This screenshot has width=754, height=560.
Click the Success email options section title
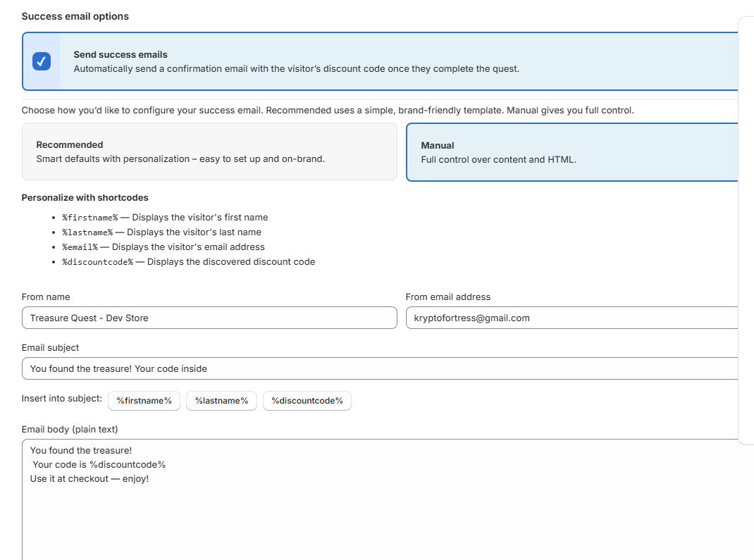tap(75, 15)
